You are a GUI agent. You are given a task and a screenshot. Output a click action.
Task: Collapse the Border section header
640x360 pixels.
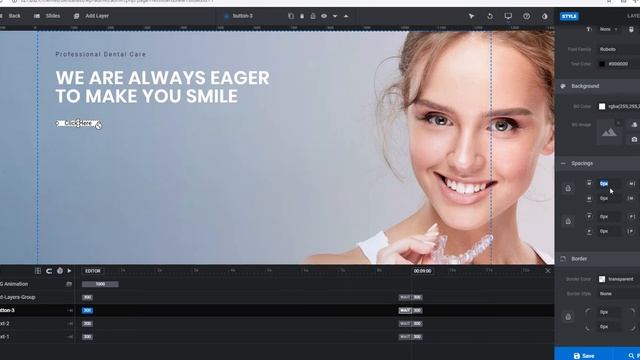[x=598, y=259]
